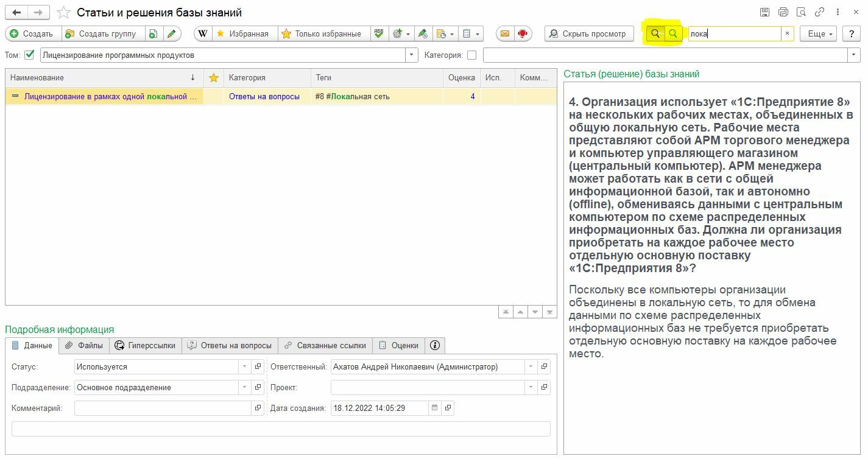Click the ? help button

pyautogui.click(x=852, y=33)
